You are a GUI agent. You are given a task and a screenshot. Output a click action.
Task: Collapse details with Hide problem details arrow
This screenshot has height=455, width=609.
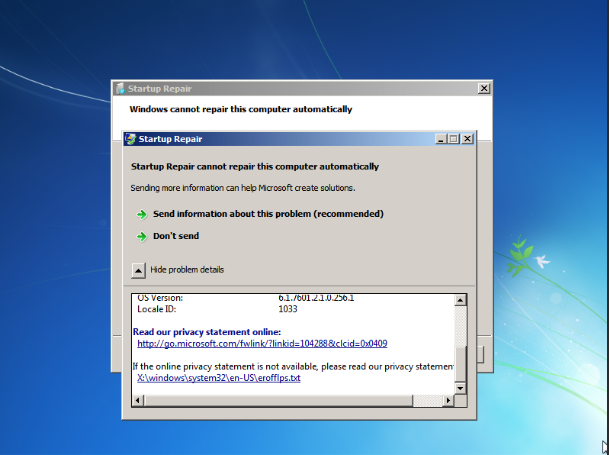click(x=138, y=270)
